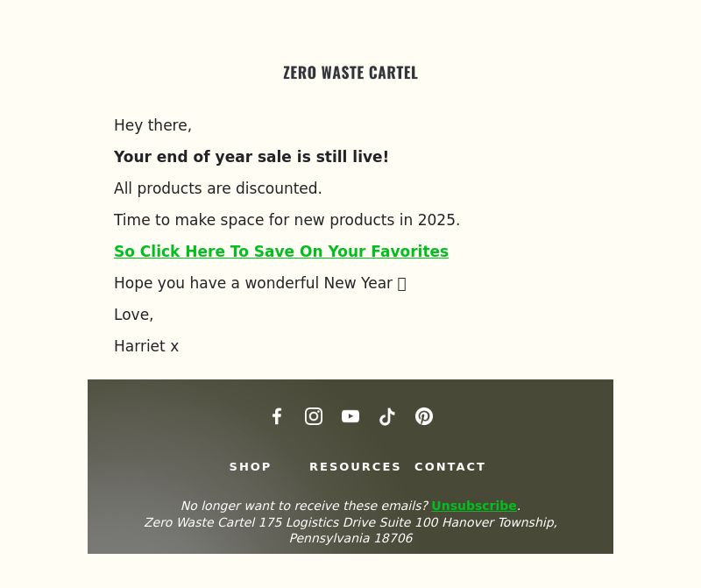
Task: Click the 175 Logistics Drive address text
Action: point(350,530)
